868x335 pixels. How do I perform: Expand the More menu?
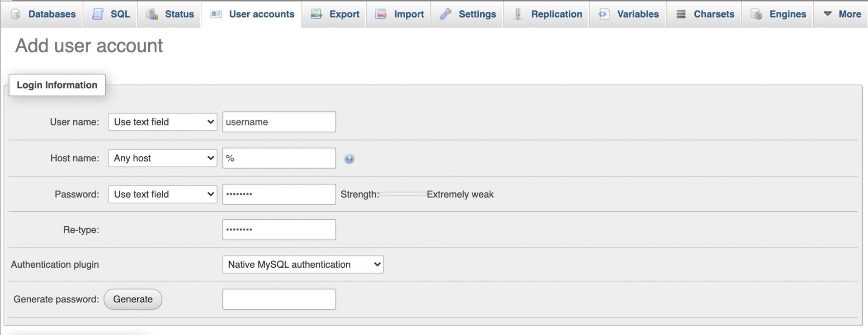pyautogui.click(x=842, y=14)
